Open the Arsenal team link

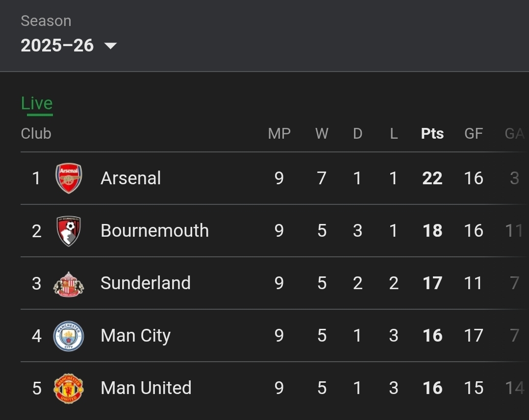pos(130,178)
